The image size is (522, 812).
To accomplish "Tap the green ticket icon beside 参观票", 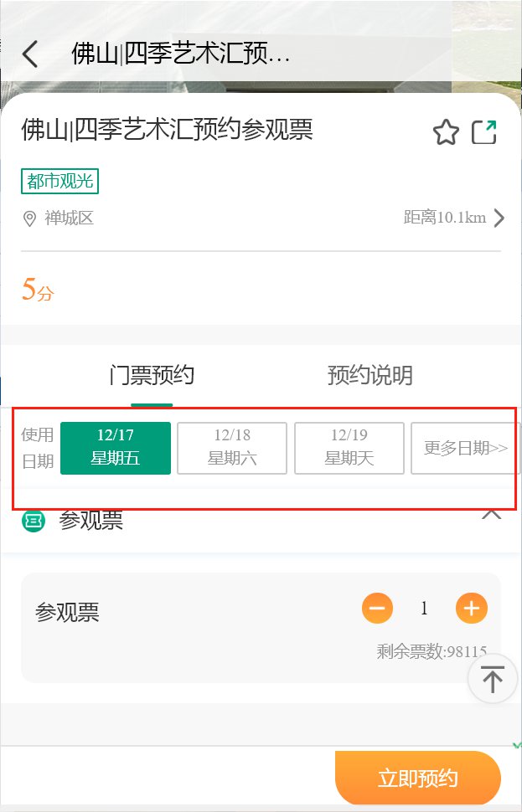I will (34, 520).
